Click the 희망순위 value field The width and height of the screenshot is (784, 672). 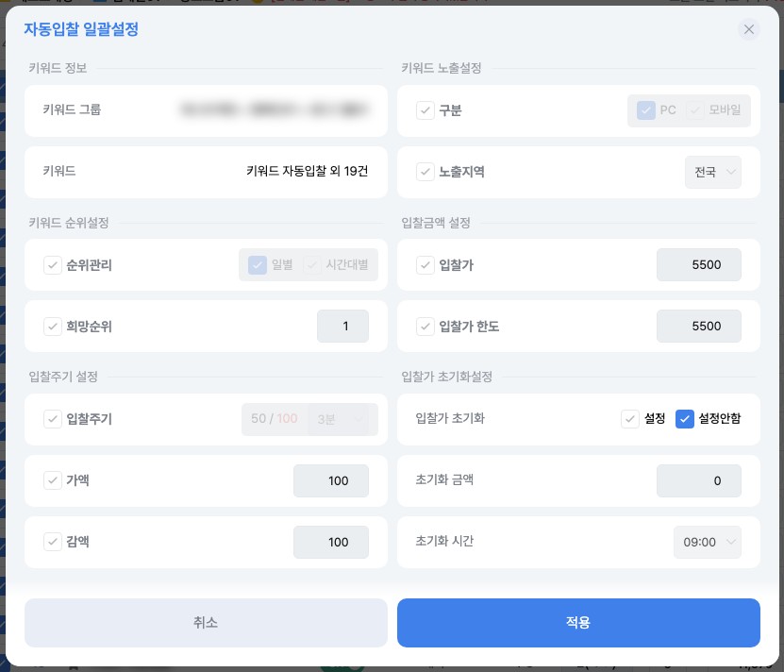pos(342,327)
